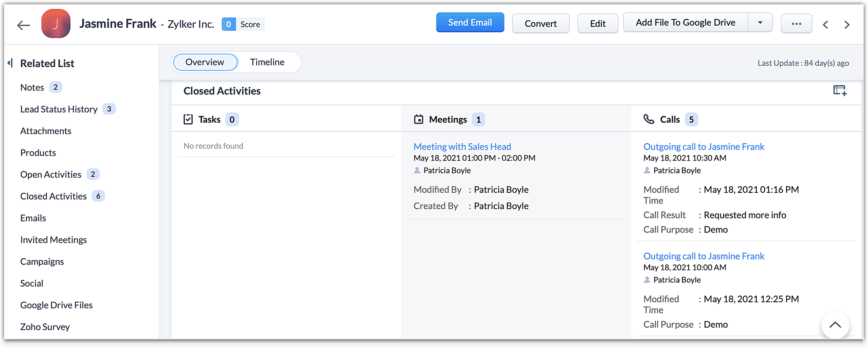Go to next record arrow
This screenshot has width=868, height=349.
point(847,25)
